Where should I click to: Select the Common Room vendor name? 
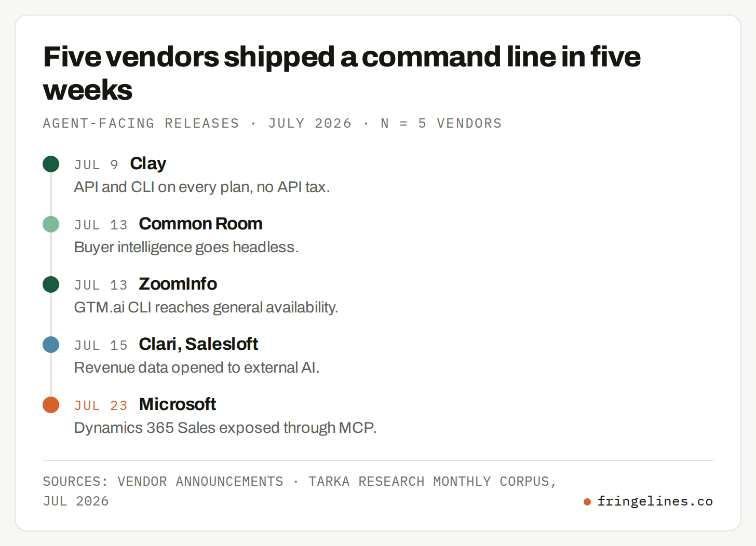200,224
